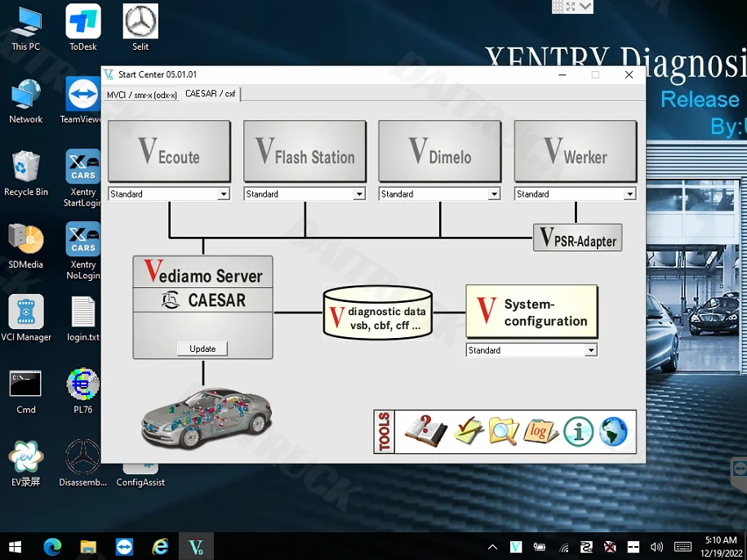Launch Microsoft Edge from taskbar
This screenshot has height=560, width=747.
pos(52,547)
